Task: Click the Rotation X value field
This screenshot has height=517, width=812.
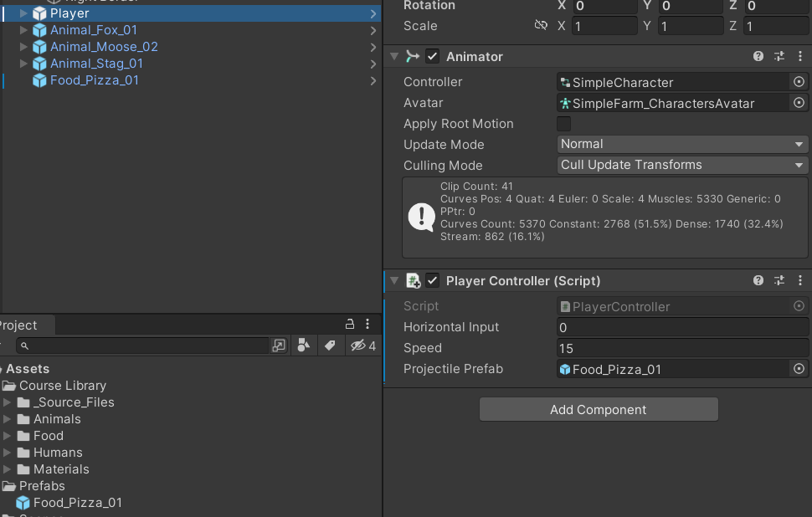Action: click(604, 6)
